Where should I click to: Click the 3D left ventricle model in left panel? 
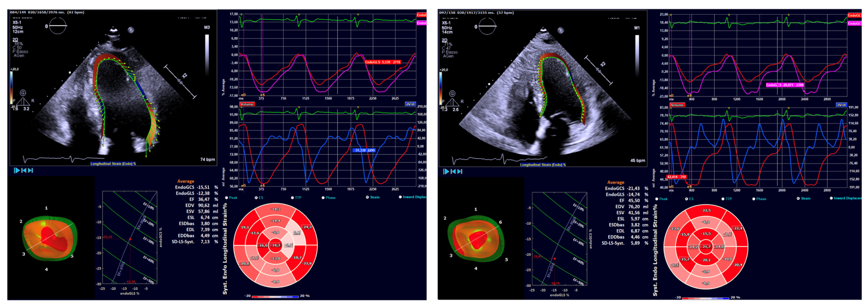50,238
